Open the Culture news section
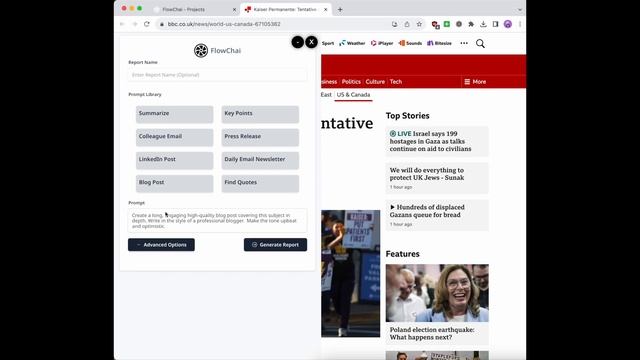640x360 pixels. click(x=375, y=82)
